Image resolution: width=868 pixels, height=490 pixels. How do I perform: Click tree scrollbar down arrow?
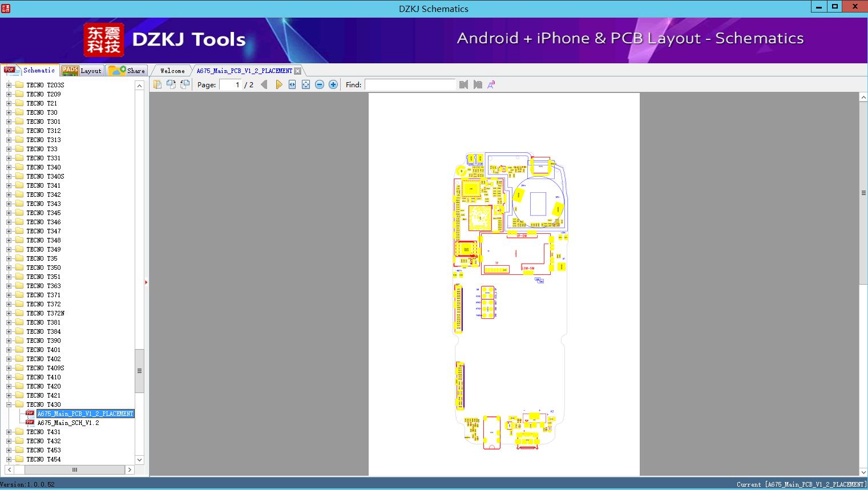click(x=139, y=459)
